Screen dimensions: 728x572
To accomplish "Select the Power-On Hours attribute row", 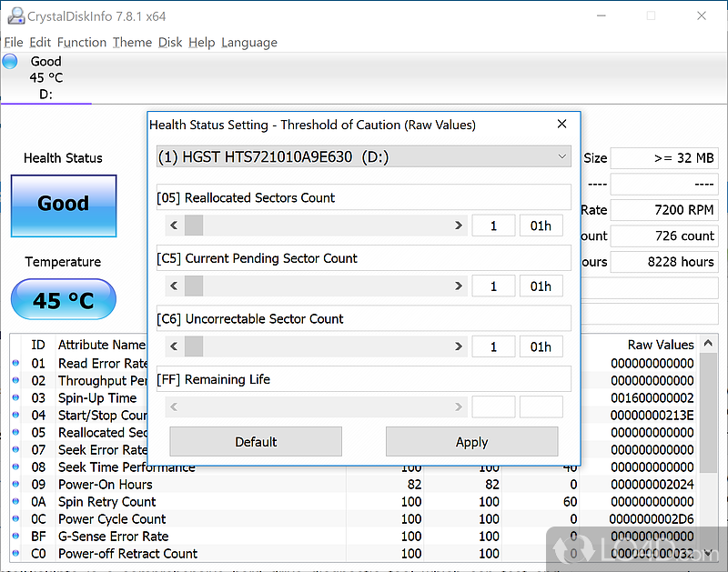I will (x=354, y=485).
